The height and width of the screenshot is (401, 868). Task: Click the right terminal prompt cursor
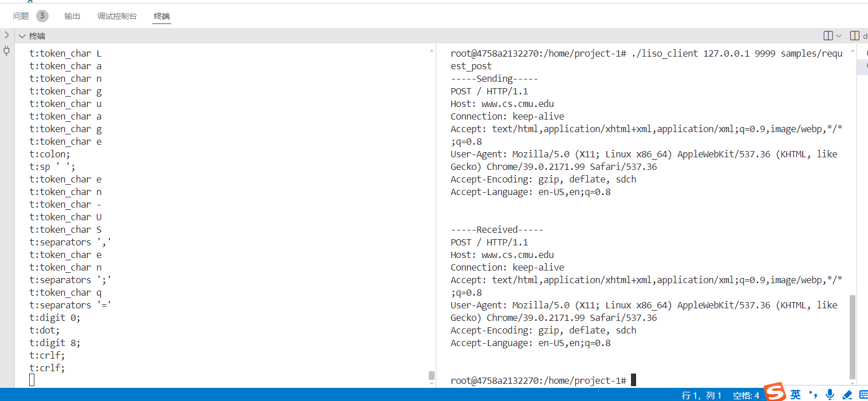point(633,380)
